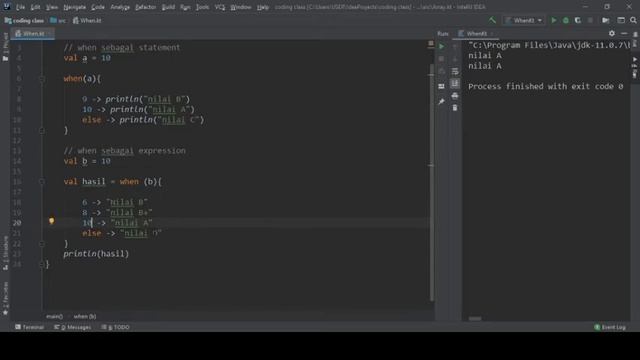Viewport: 640px width, 360px height.
Task: Open the Terminal tool window
Action: click(29, 327)
